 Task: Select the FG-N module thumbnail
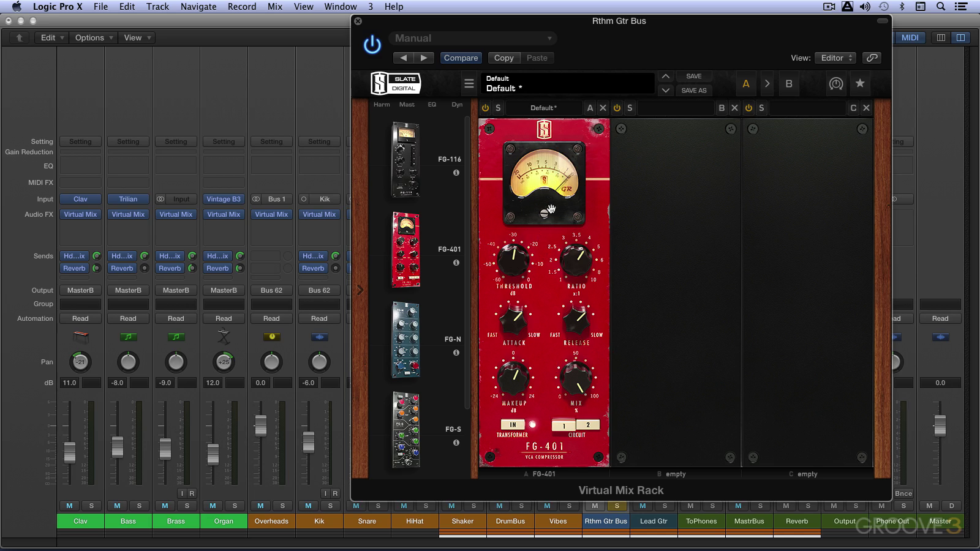(405, 340)
